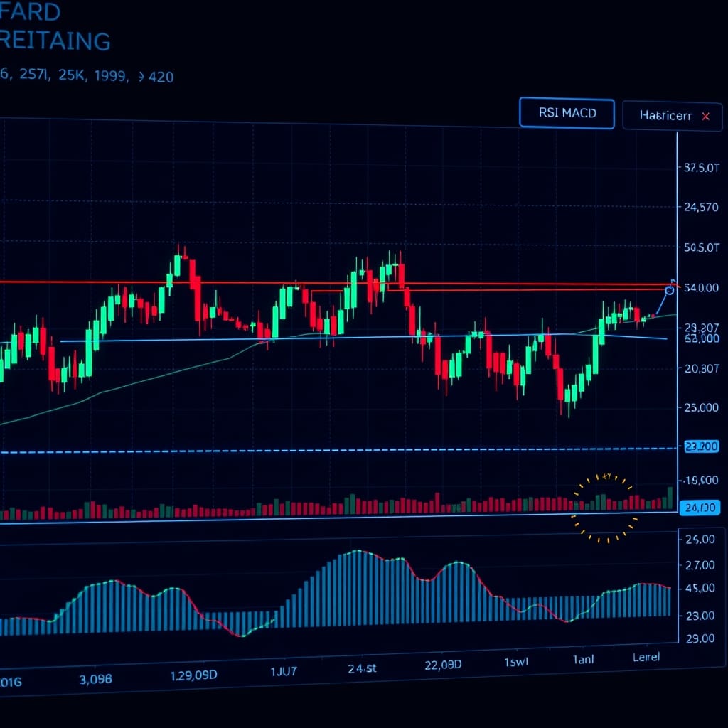Image resolution: width=728 pixels, height=728 pixels.
Task: Click the 29,00 indicator axis value
Action: (x=700, y=638)
